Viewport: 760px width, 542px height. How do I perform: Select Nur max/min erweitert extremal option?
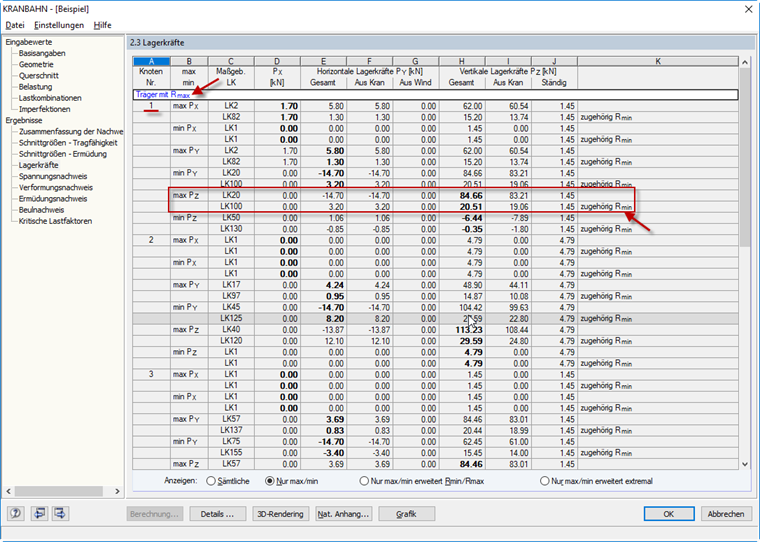(x=545, y=481)
